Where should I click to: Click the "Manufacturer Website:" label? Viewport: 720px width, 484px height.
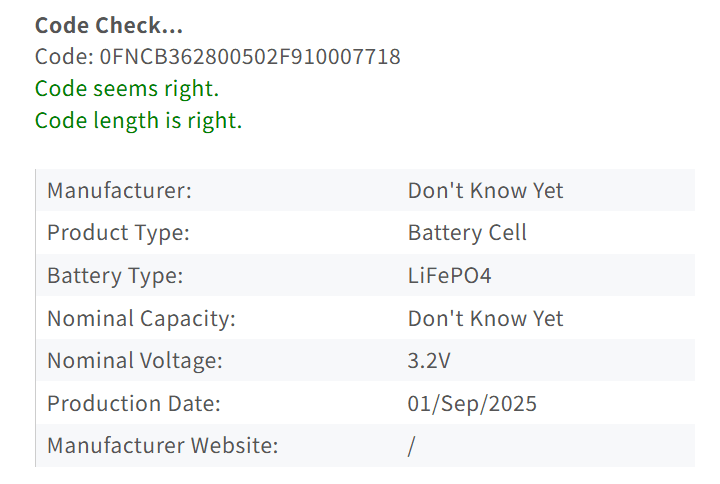click(163, 446)
